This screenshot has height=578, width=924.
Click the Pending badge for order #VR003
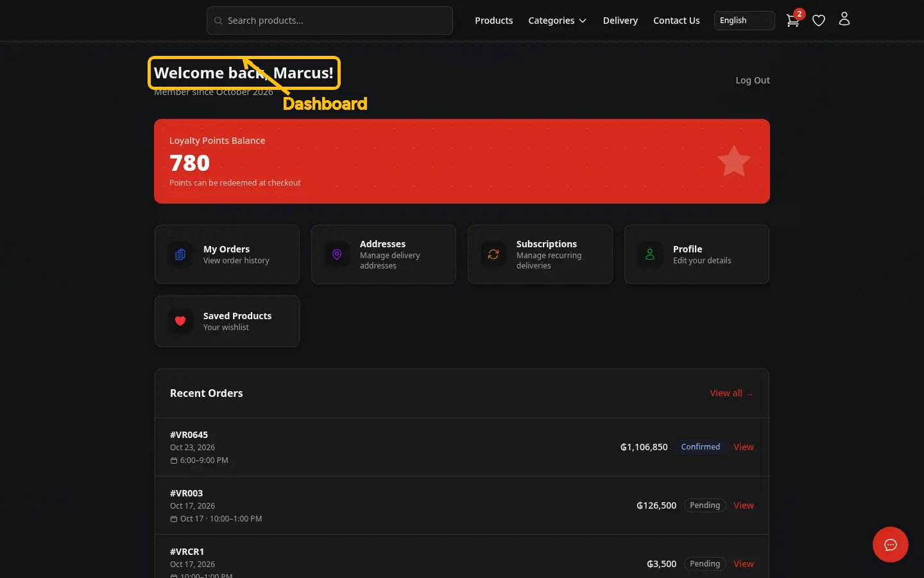[705, 505]
